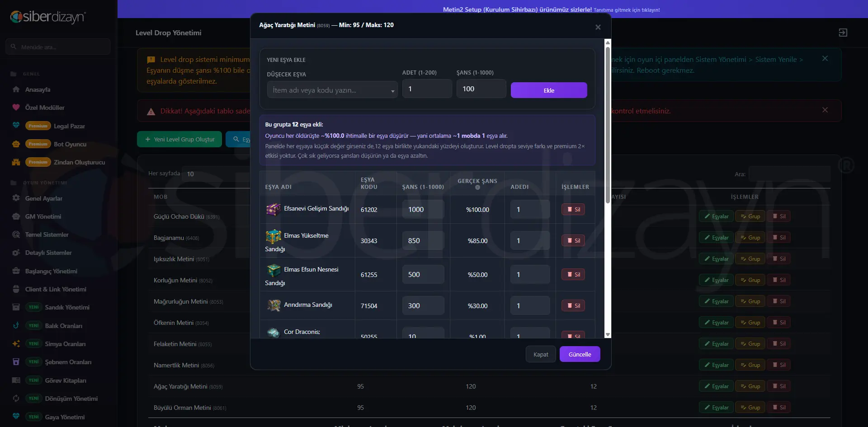Click the logout icon at top right
The width and height of the screenshot is (868, 427).
click(843, 33)
